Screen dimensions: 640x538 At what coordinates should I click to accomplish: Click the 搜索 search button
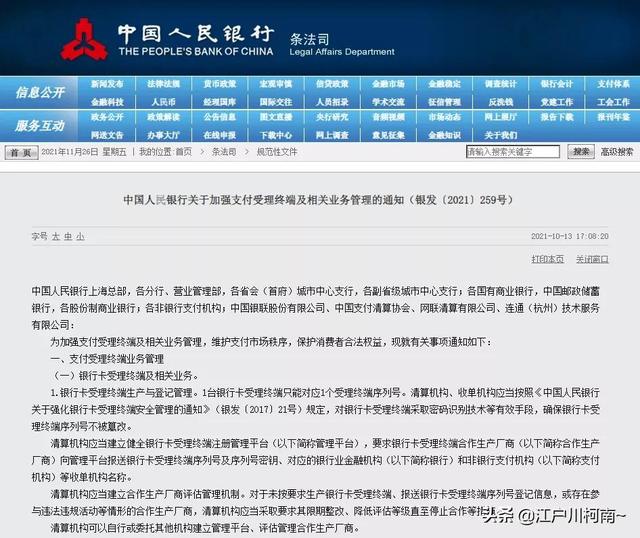pos(581,151)
